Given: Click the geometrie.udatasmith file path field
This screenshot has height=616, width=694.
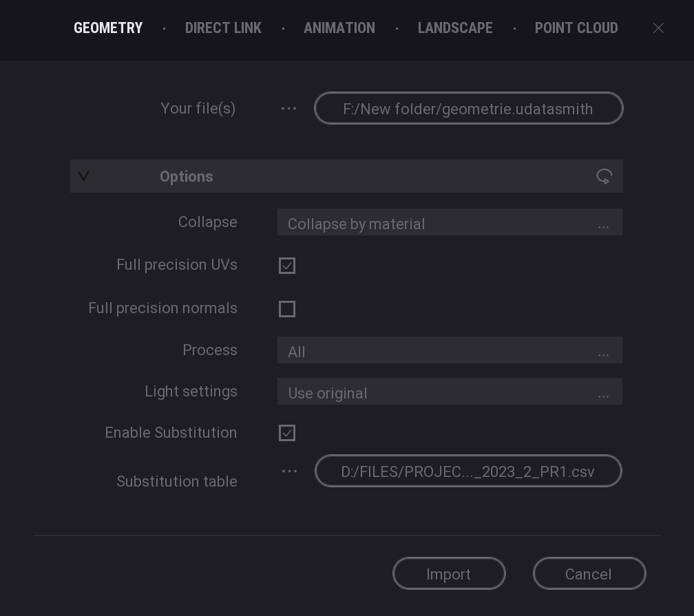Looking at the screenshot, I should [468, 109].
